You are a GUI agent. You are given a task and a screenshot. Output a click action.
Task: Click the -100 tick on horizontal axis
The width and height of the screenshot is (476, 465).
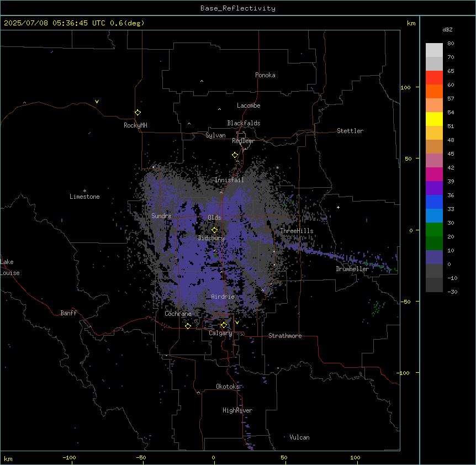click(x=69, y=458)
